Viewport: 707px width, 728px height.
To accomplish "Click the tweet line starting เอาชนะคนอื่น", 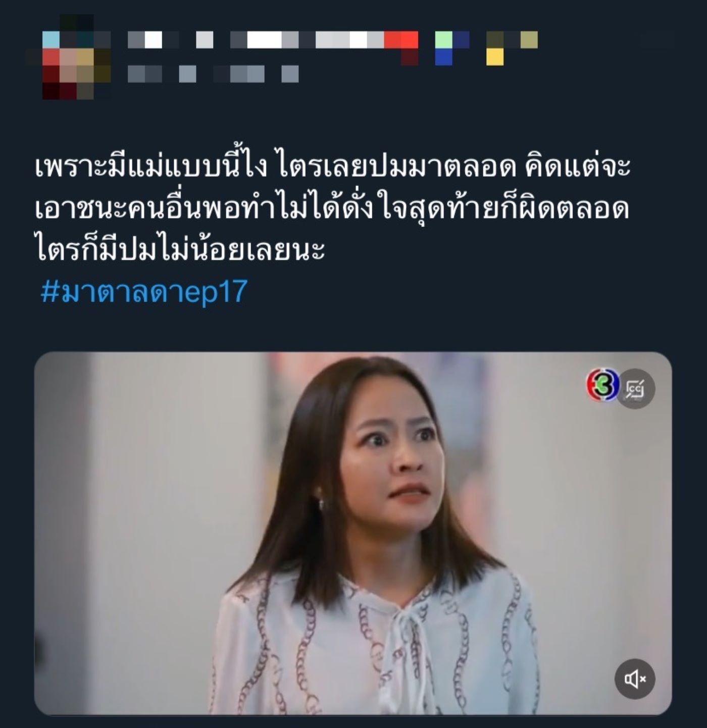I will click(x=332, y=207).
